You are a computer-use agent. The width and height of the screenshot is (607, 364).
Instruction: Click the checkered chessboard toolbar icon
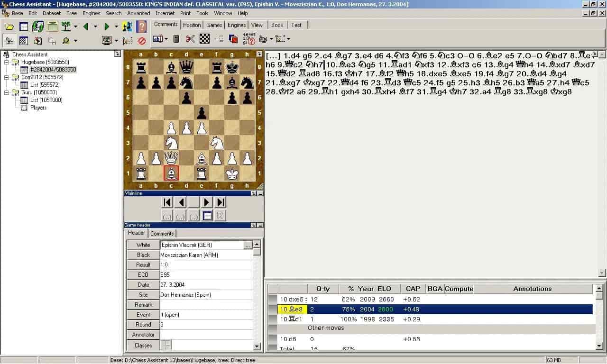pyautogui.click(x=204, y=39)
